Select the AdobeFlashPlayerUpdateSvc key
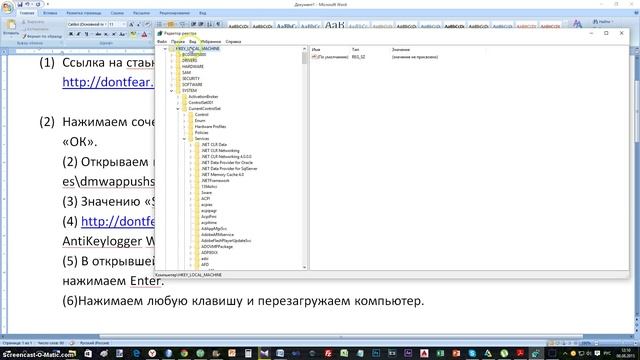 (x=226, y=240)
